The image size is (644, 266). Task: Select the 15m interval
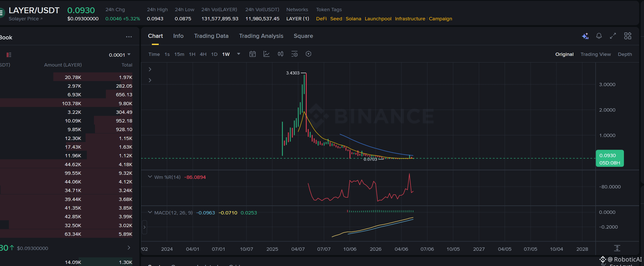[179, 54]
